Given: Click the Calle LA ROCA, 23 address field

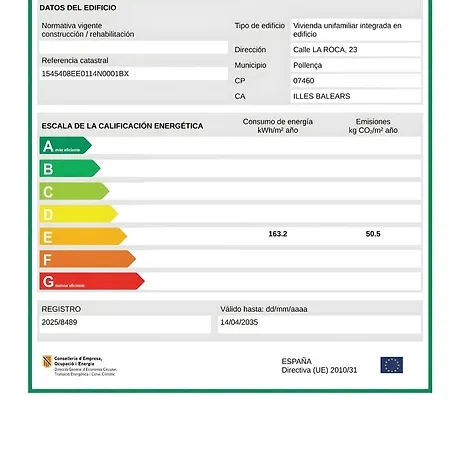Looking at the screenshot, I should click(x=356, y=50).
